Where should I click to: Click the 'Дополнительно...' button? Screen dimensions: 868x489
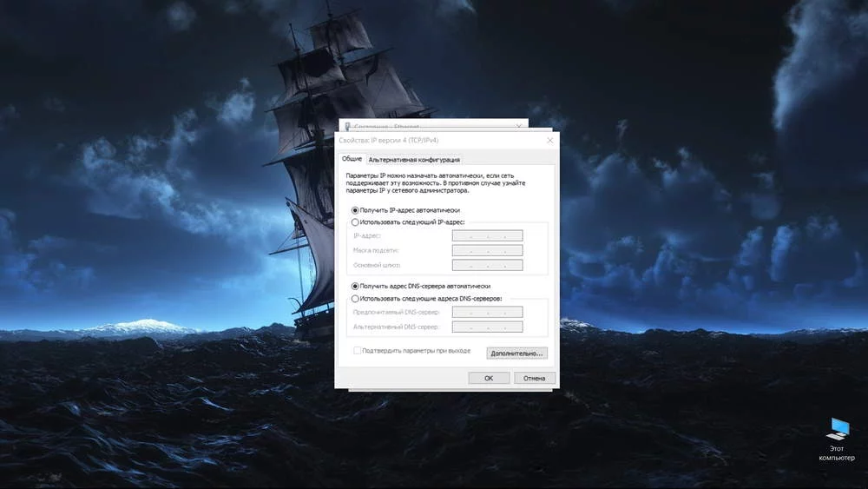(517, 354)
